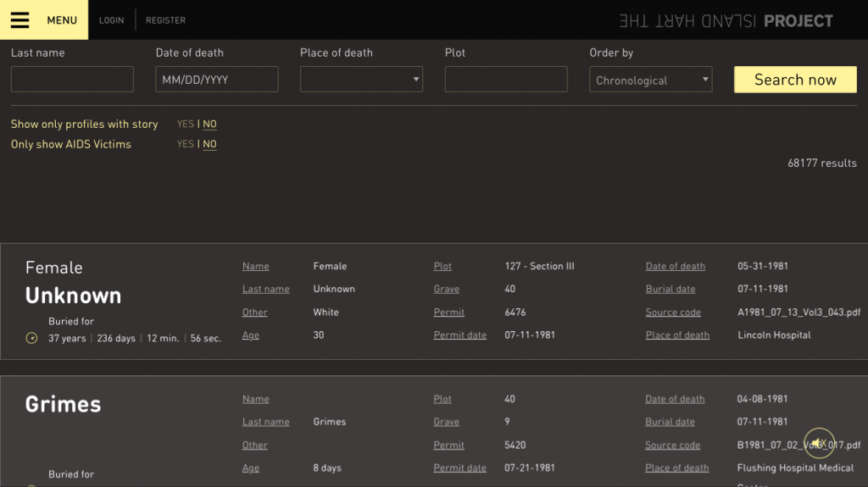Click the muted speaker sound icon
Viewport: 868px width, 487px height.
[819, 443]
